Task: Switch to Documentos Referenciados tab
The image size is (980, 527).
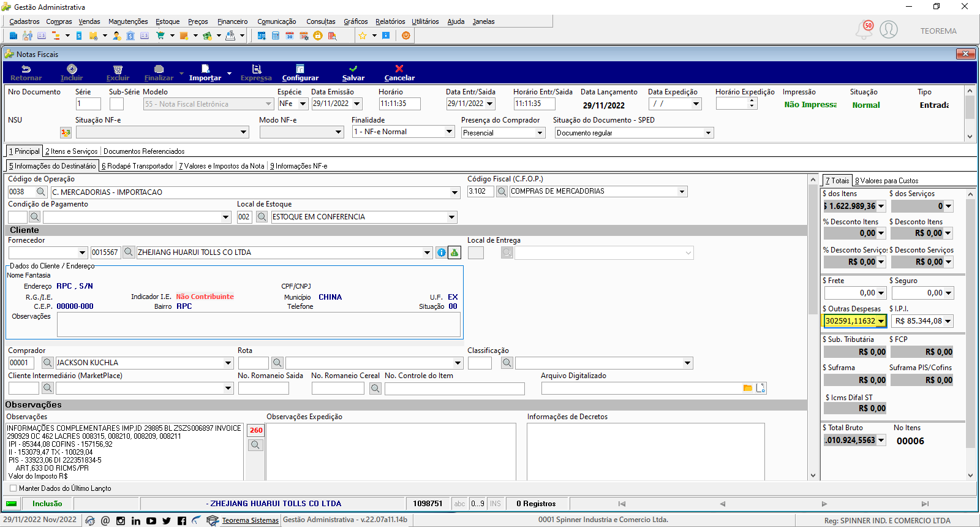Action: [x=144, y=151]
